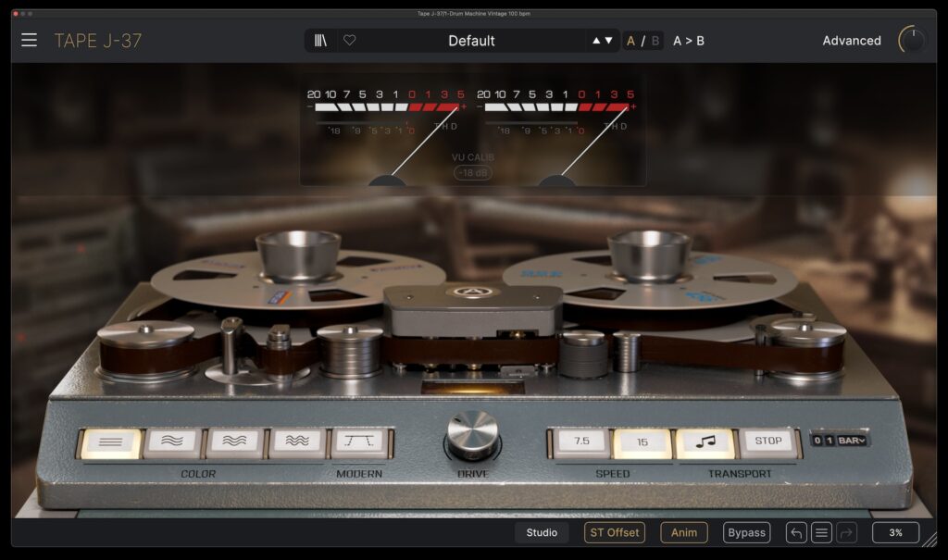The width and height of the screenshot is (948, 560).
Task: Open the Advanced panel
Action: 852,41
